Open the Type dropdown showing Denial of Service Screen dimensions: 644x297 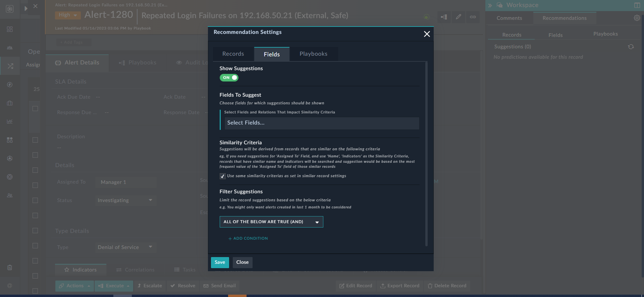pos(125,247)
